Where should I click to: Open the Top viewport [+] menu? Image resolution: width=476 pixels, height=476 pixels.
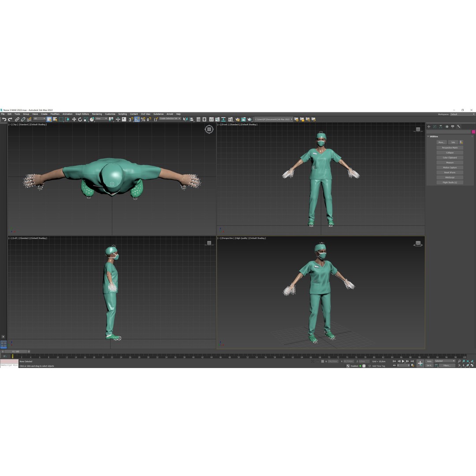pos(10,124)
